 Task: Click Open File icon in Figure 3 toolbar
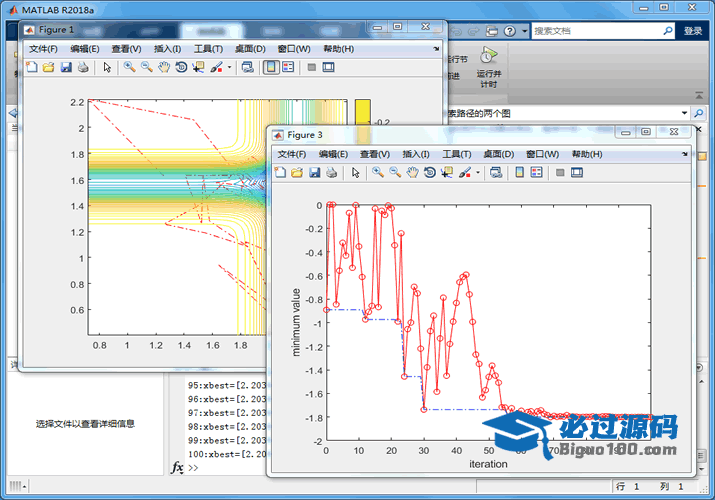[x=297, y=173]
